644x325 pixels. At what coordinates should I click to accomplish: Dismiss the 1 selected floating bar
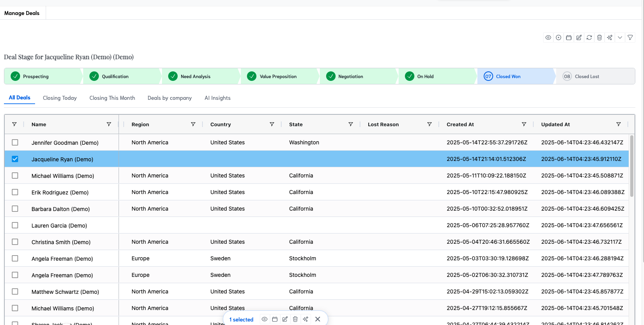(x=318, y=319)
